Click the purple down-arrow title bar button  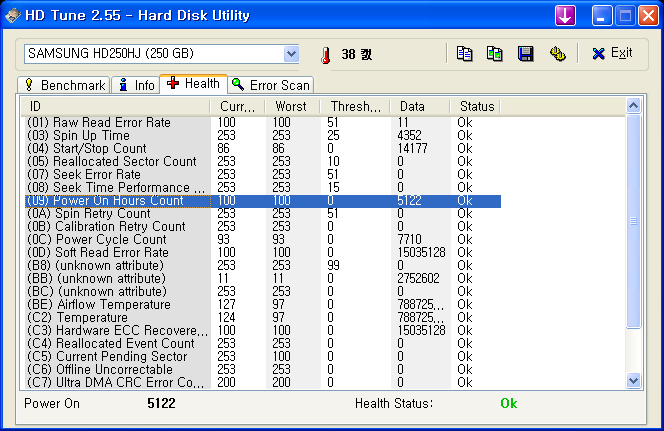point(565,16)
